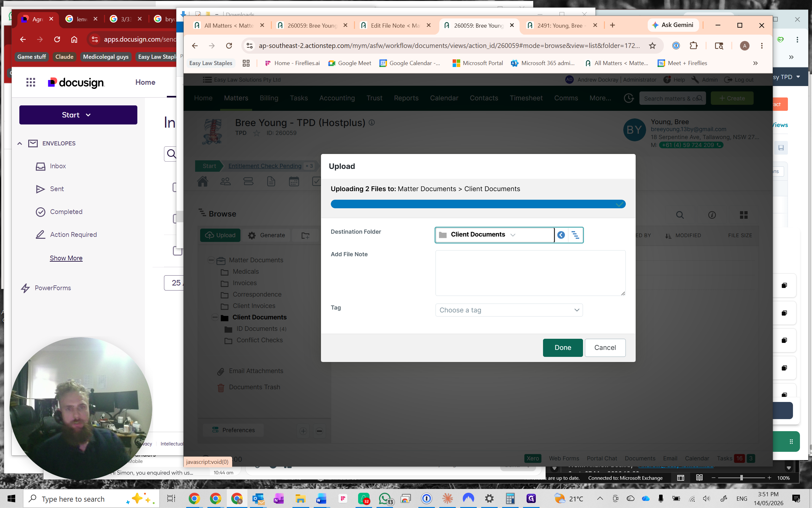812x508 pixels.
Task: Click the participants people icon in matter toolbar
Action: [225, 181]
